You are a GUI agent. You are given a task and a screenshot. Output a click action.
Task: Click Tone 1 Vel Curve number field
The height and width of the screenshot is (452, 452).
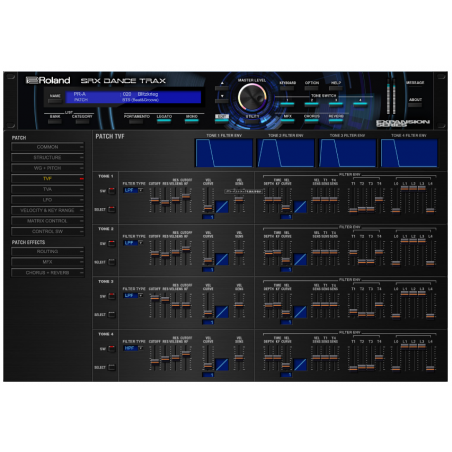click(x=208, y=217)
